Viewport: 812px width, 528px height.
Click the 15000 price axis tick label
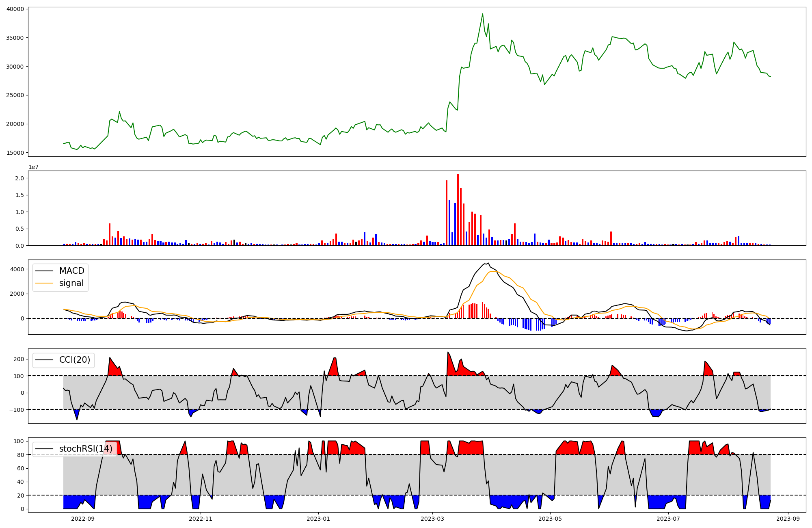point(15,153)
